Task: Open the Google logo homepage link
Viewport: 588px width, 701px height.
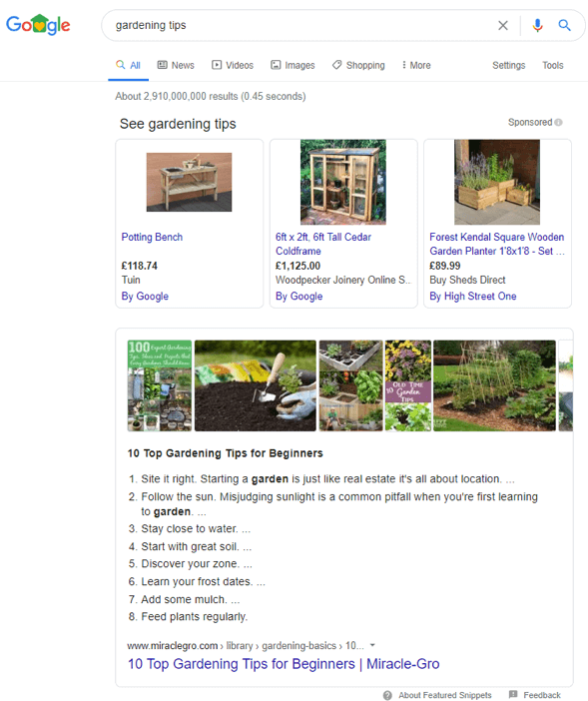Action: pos(38,25)
